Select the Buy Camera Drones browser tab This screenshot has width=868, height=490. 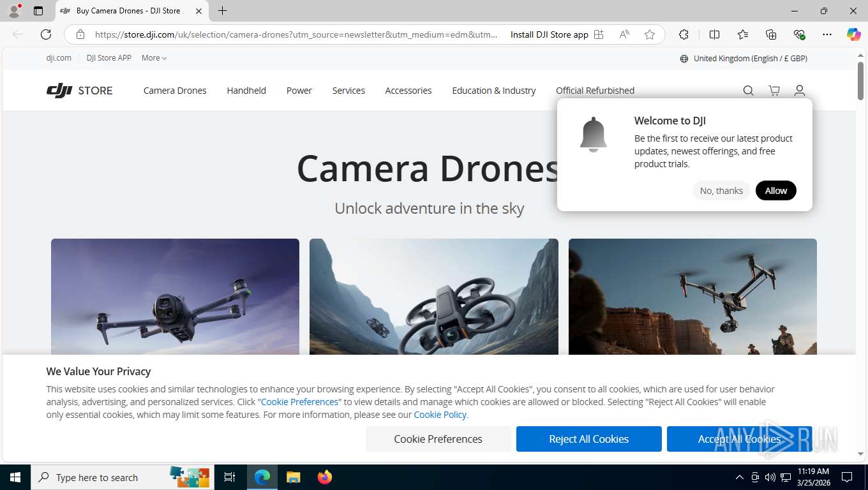(131, 11)
